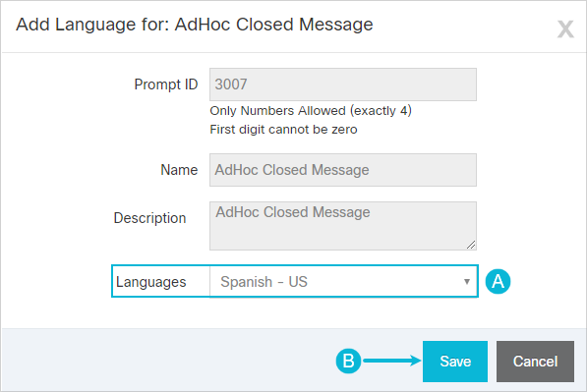Open the Languages dropdown showing Spanish - US

[x=343, y=282]
